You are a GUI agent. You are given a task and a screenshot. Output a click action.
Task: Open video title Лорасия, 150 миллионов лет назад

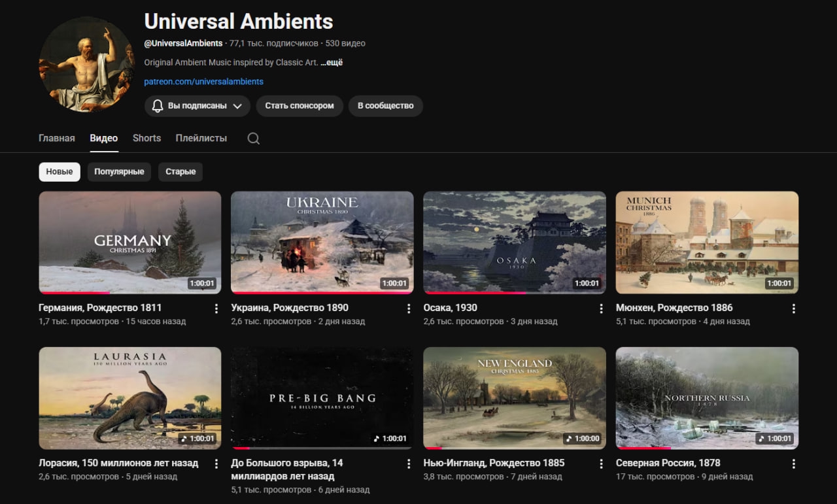[x=118, y=463]
